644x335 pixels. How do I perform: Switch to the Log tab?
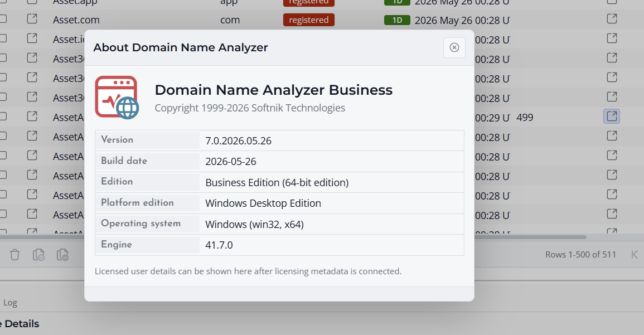(x=10, y=303)
